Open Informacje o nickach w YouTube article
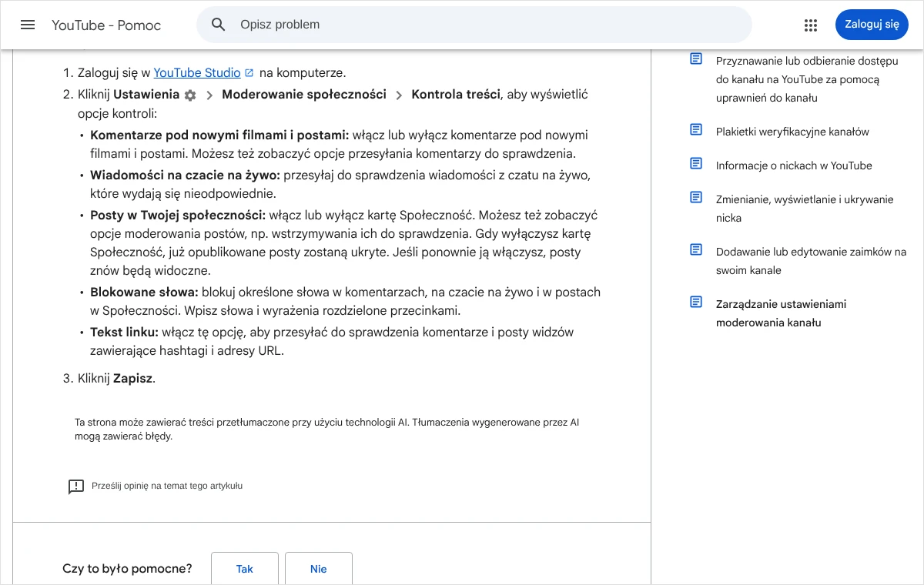 click(x=794, y=165)
